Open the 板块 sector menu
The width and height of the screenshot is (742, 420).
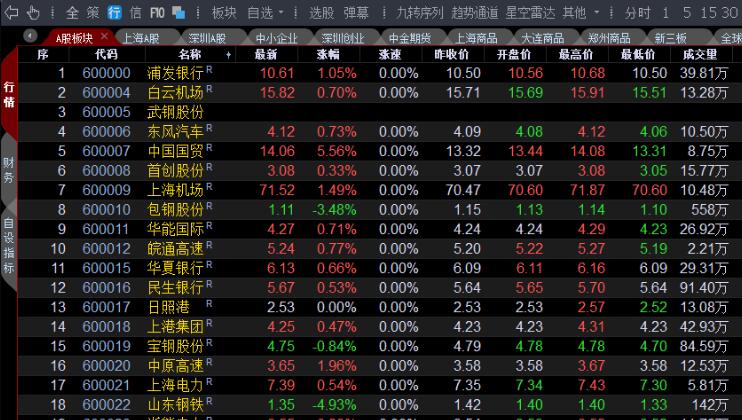pyautogui.click(x=224, y=12)
